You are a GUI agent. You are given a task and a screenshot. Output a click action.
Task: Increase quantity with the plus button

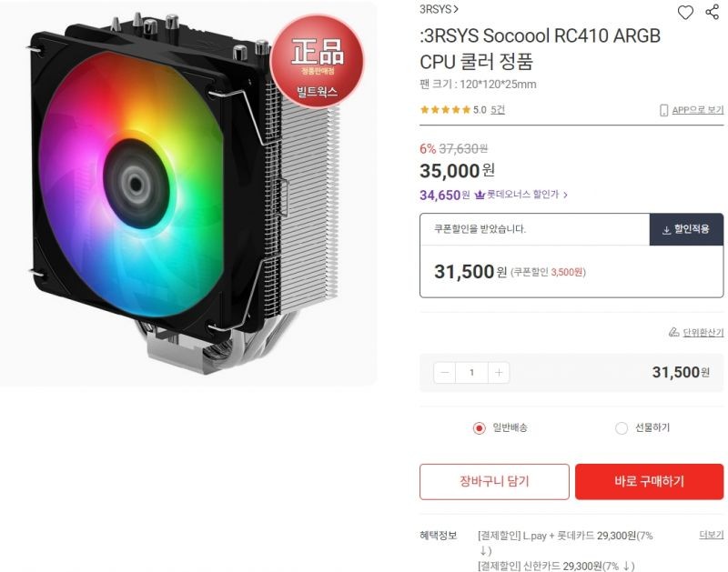(499, 373)
